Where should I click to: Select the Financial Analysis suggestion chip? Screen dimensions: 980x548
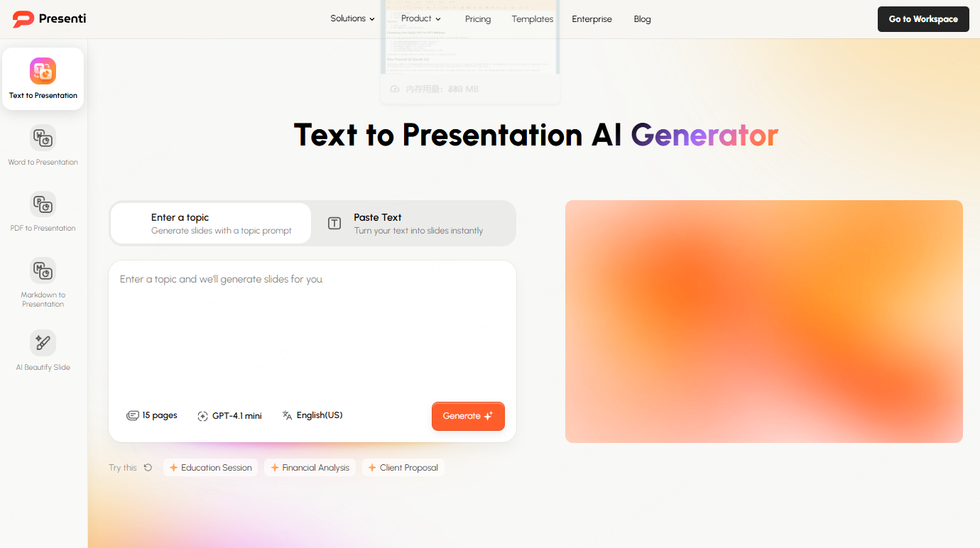click(310, 467)
